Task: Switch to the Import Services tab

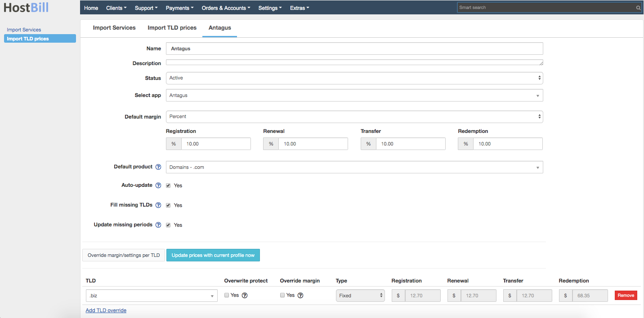Action: pos(114,27)
